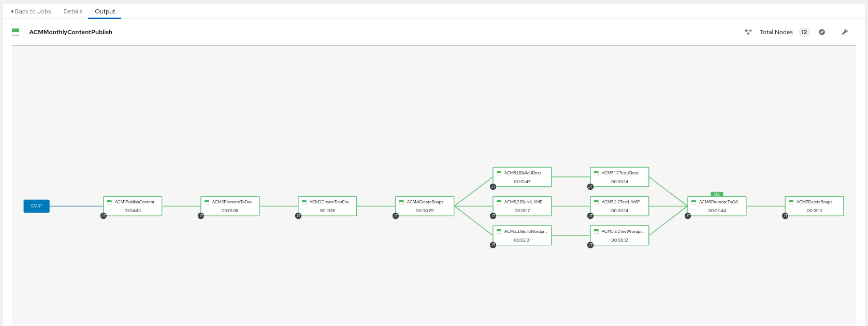The image size is (868, 326).
Task: Select the ACM5.2.1BuildLAMP node
Action: pos(522,206)
